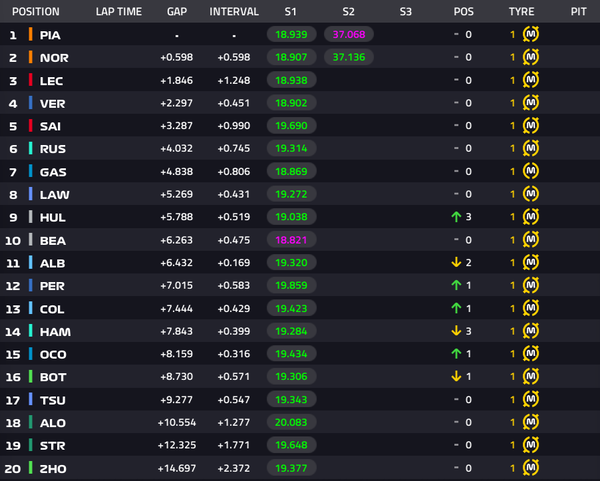Click RUS's medium tyre icon
This screenshot has height=481, width=600.
[531, 148]
